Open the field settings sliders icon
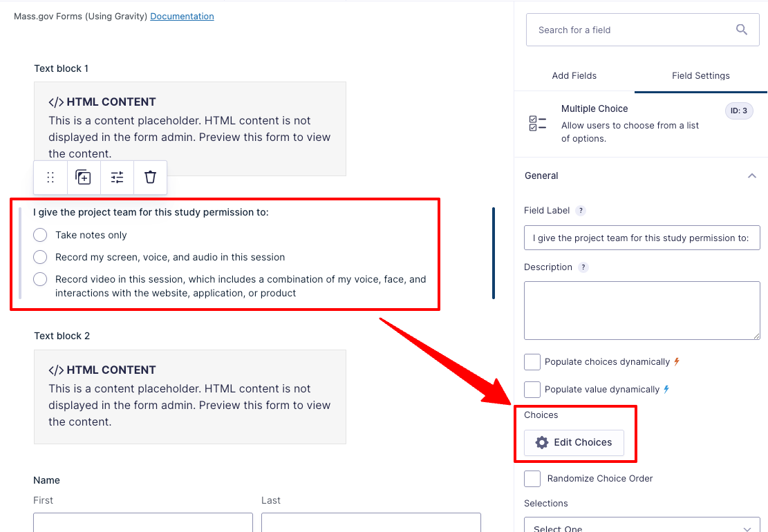The height and width of the screenshot is (532, 768). tap(116, 178)
